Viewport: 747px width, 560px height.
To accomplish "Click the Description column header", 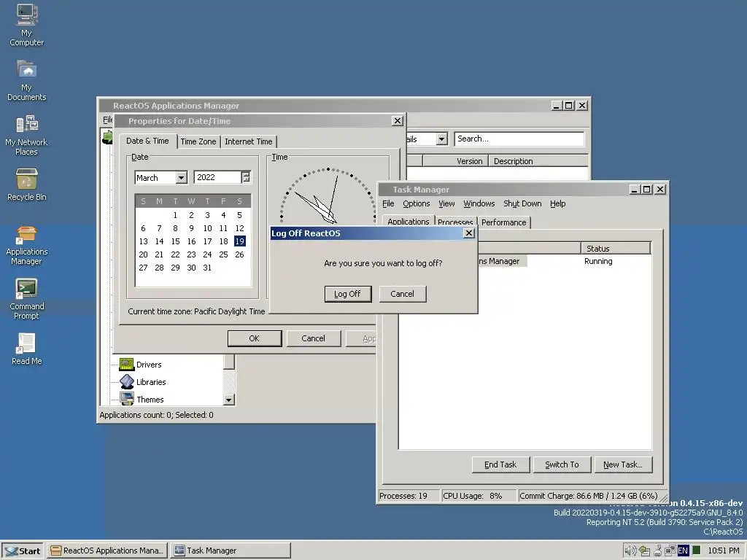I will (x=538, y=161).
